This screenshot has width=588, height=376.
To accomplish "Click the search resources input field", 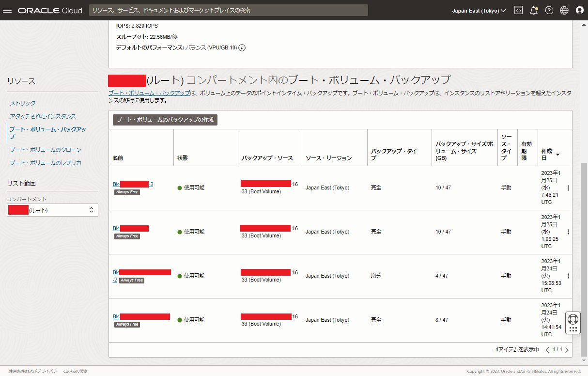I will pos(228,10).
